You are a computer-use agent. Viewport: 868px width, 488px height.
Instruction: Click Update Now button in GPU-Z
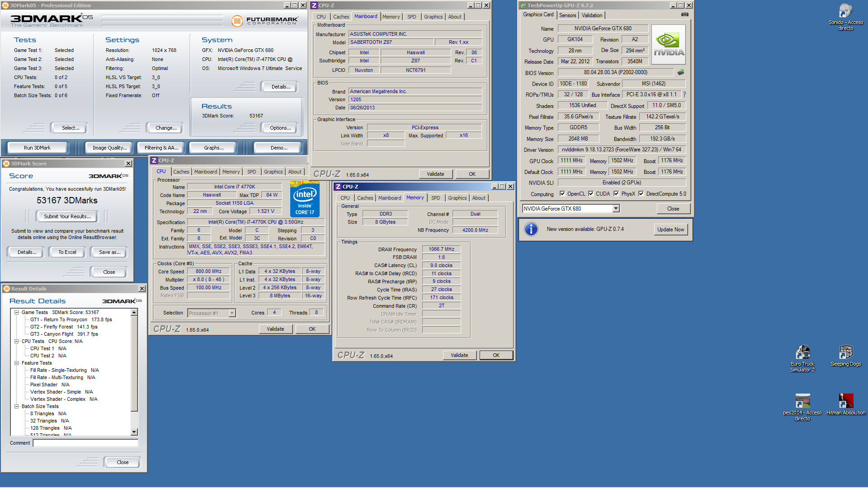coord(670,230)
